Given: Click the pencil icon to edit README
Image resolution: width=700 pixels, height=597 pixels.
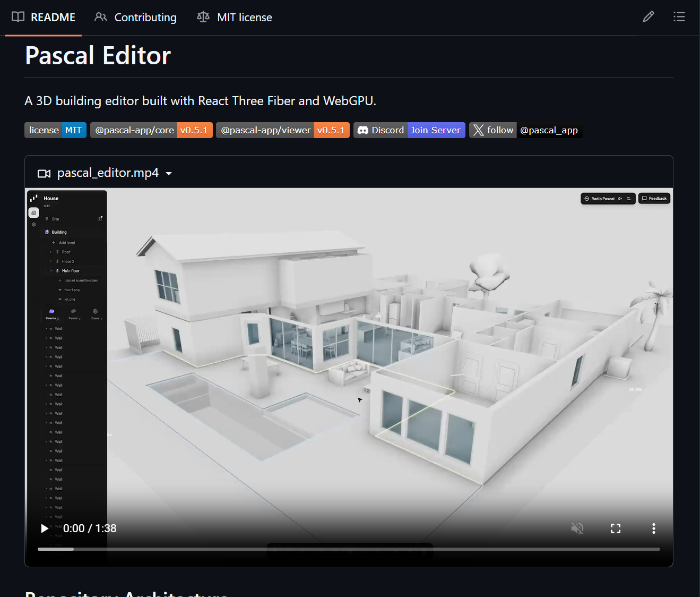Looking at the screenshot, I should click(x=648, y=17).
